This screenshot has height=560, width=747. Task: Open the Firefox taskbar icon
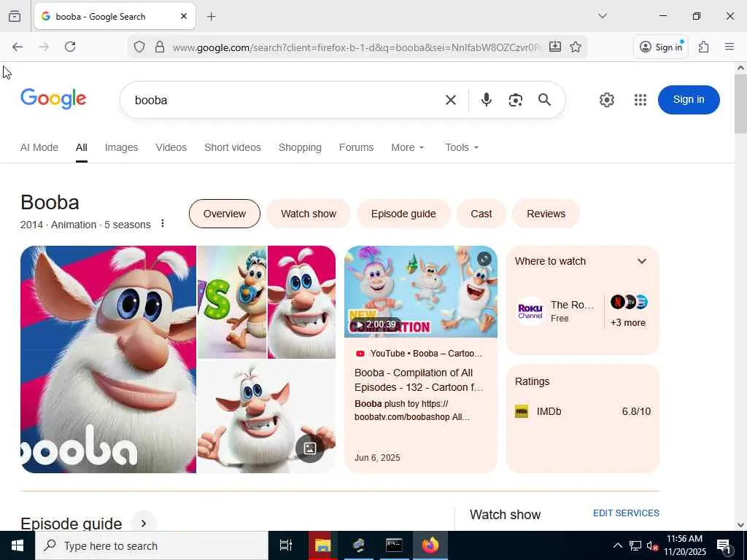click(430, 545)
